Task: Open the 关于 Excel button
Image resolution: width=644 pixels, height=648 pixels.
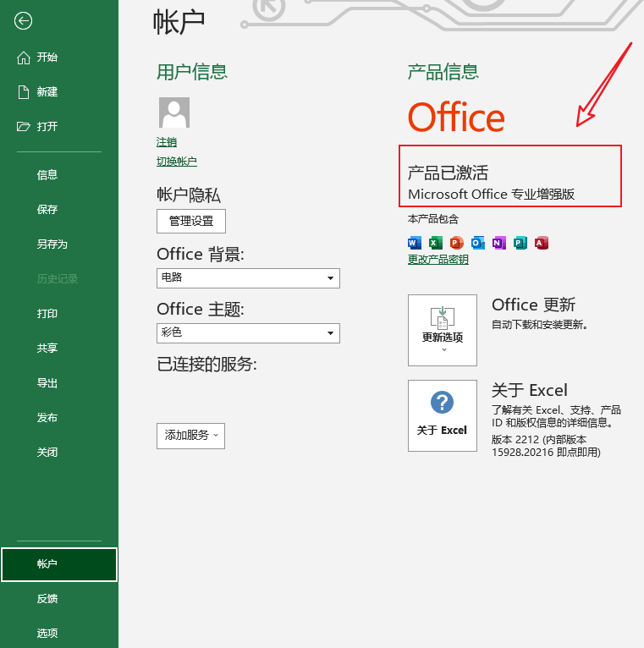Action: tap(442, 415)
